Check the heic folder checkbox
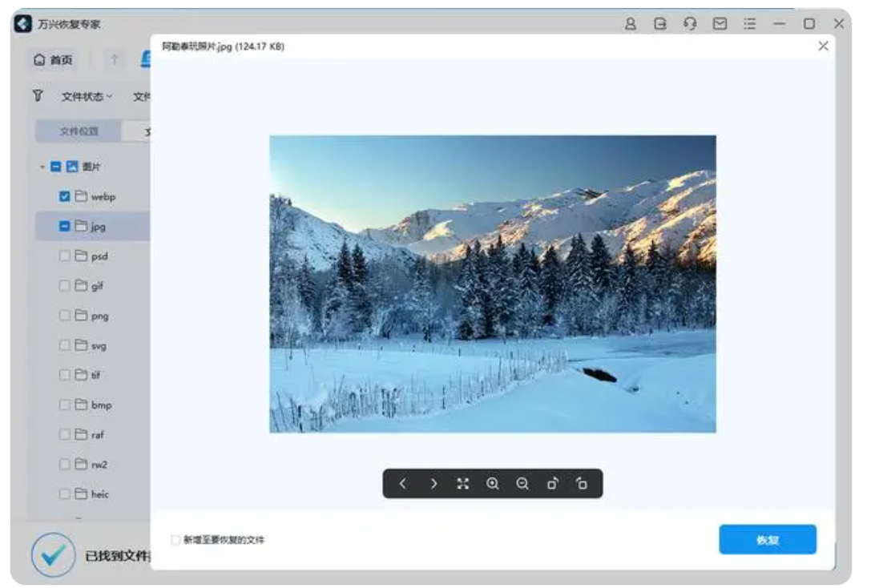Screen dimensions: 871x588 pyautogui.click(x=64, y=494)
